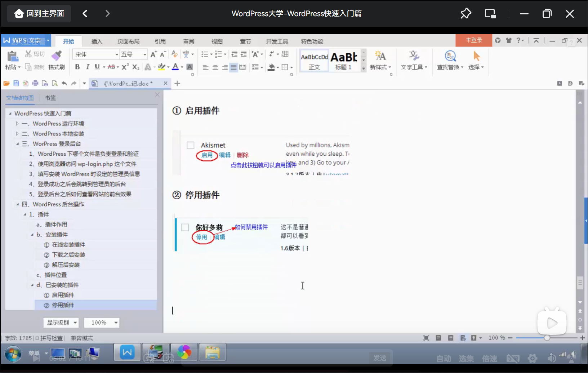Click the shrink font size icon
This screenshot has width=588, height=373.
point(163,54)
